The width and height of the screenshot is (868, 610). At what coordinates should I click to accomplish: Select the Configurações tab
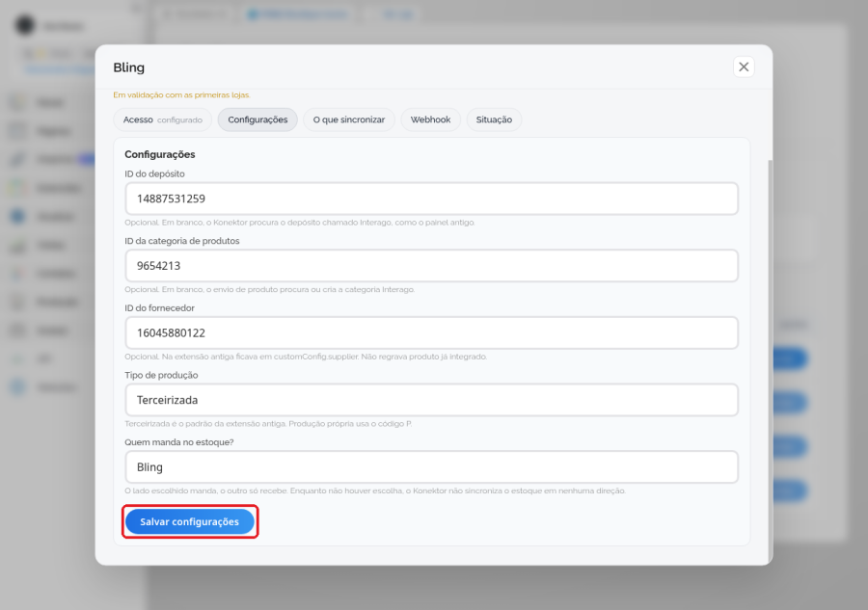(258, 119)
